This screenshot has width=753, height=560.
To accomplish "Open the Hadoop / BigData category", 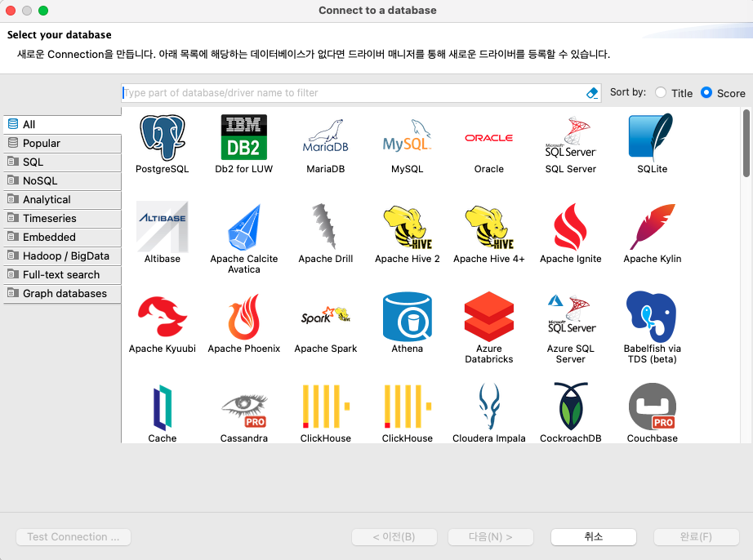I will pyautogui.click(x=62, y=256).
